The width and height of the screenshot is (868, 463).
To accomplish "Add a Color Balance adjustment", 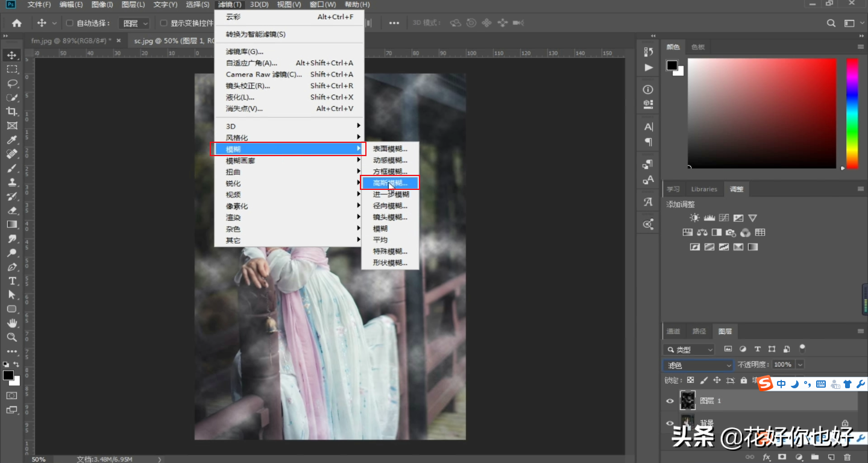I will point(702,232).
